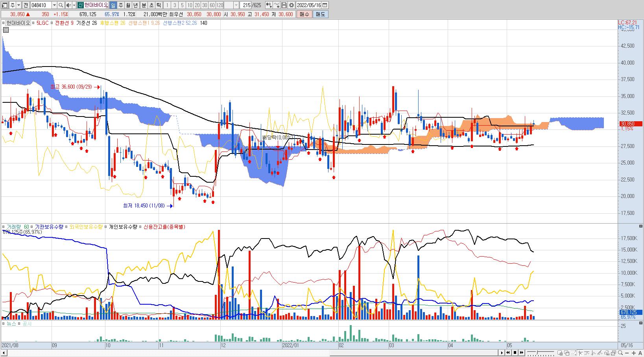Click the chart layout icon at toolbar start
Viewport: 644px width, 357px height.
click(5, 5)
